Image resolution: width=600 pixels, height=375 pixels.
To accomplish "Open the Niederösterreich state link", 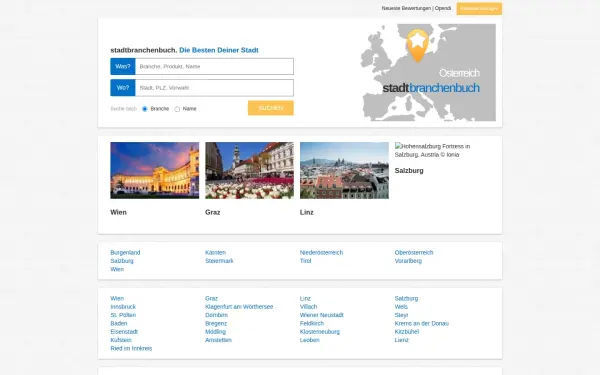I will click(x=321, y=253).
